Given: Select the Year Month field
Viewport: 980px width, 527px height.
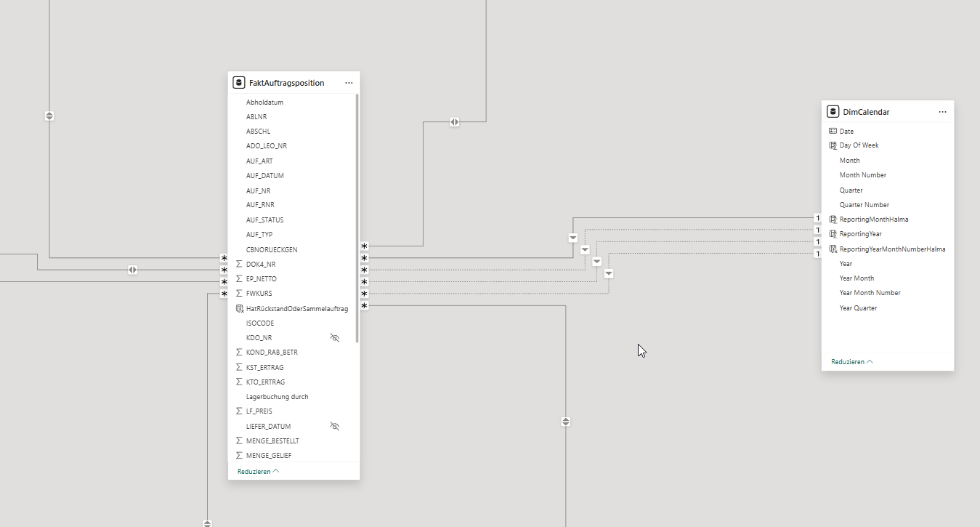Looking at the screenshot, I should [857, 278].
